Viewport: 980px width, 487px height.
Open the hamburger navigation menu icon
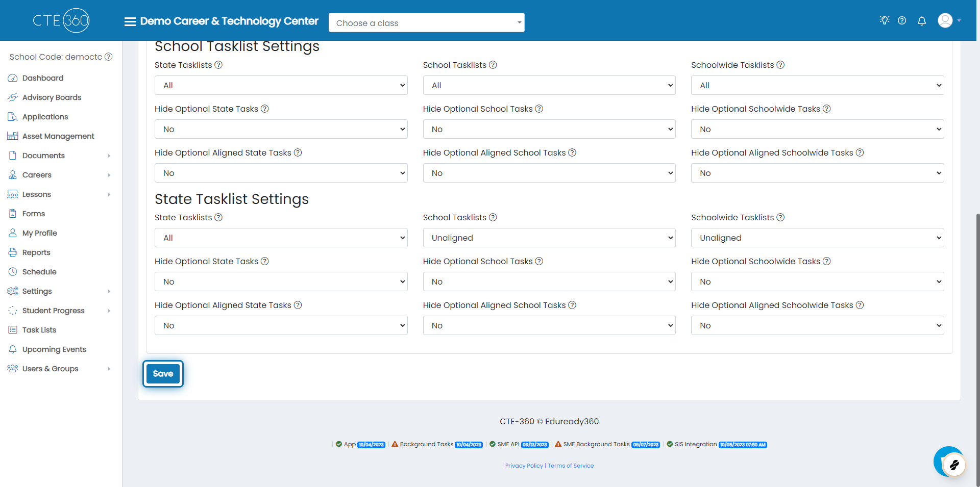coord(130,21)
